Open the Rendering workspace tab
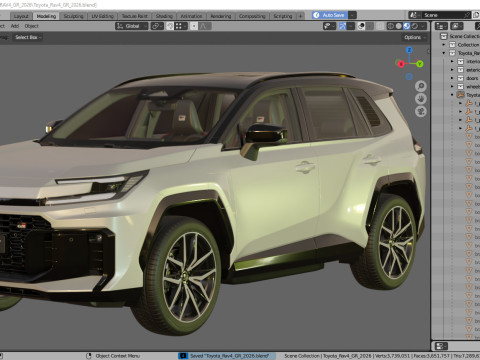The height and width of the screenshot is (360, 480). click(x=221, y=16)
